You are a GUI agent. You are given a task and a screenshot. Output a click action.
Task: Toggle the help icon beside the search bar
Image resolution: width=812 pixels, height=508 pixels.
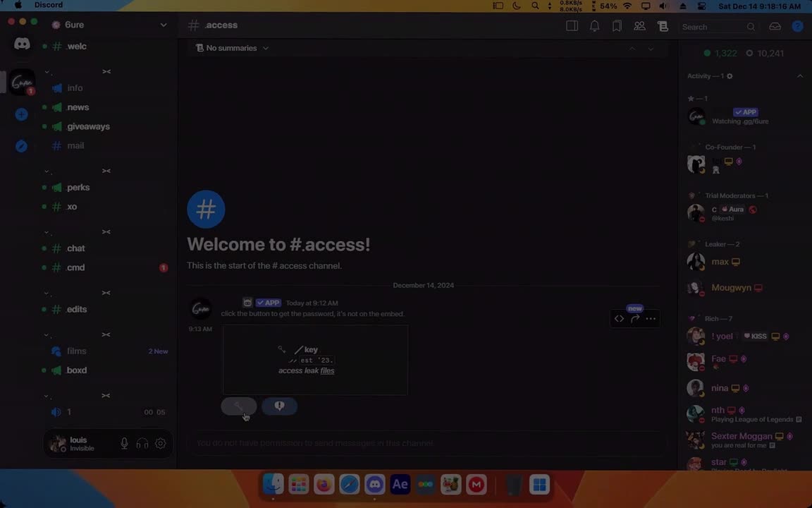pyautogui.click(x=798, y=26)
